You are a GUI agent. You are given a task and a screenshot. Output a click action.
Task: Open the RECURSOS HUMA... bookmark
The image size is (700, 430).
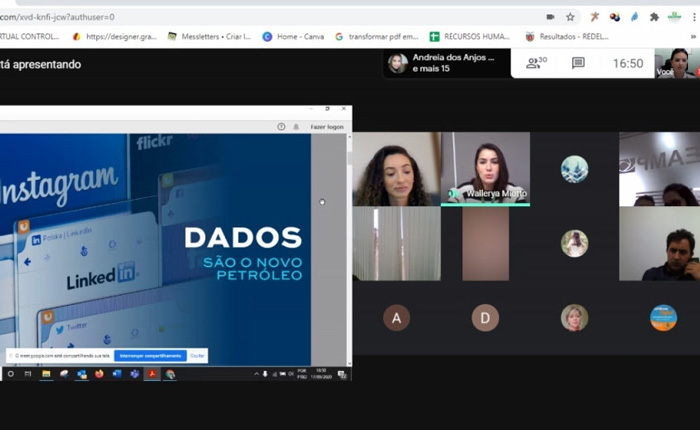(469, 37)
